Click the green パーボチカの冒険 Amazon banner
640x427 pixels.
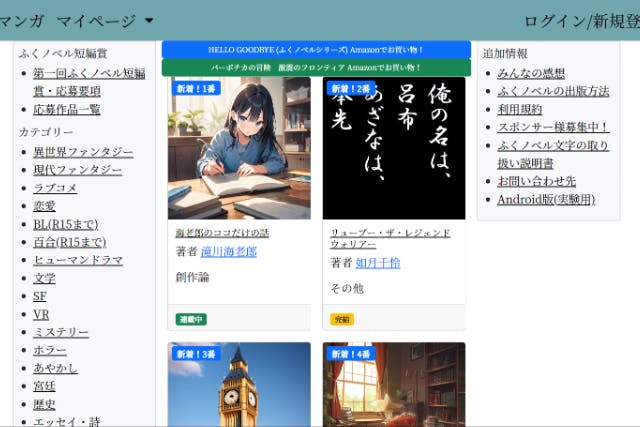(316, 68)
